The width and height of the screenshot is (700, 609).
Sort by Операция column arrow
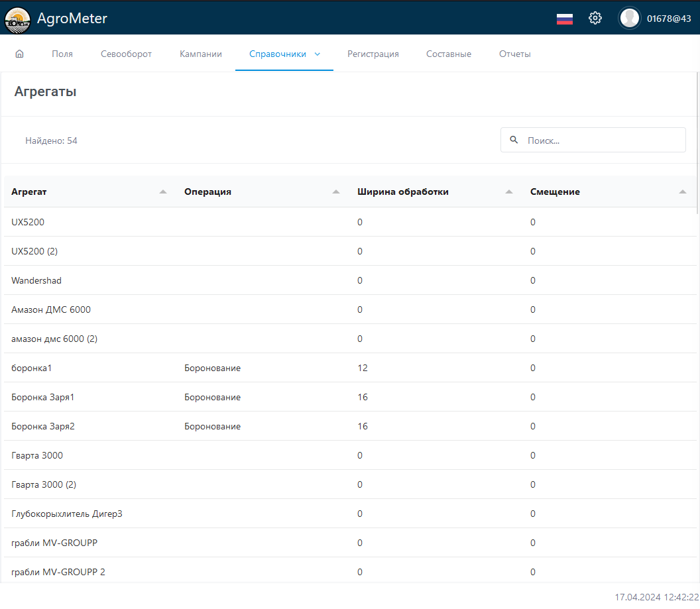[x=336, y=192]
